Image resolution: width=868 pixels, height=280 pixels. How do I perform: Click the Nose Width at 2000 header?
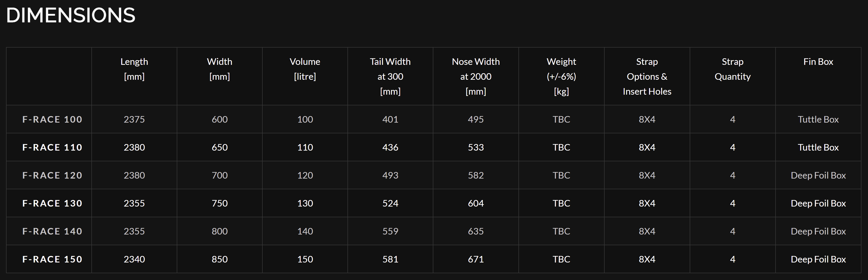(x=476, y=76)
